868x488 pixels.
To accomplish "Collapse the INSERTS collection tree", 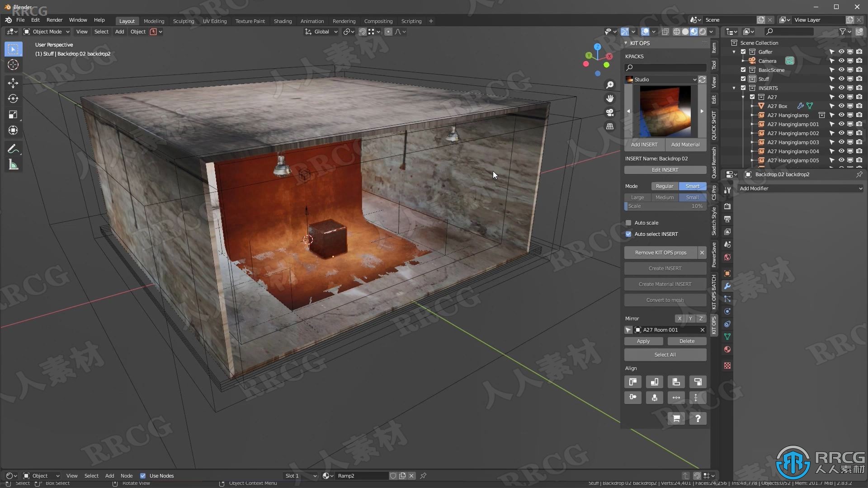I will [734, 88].
